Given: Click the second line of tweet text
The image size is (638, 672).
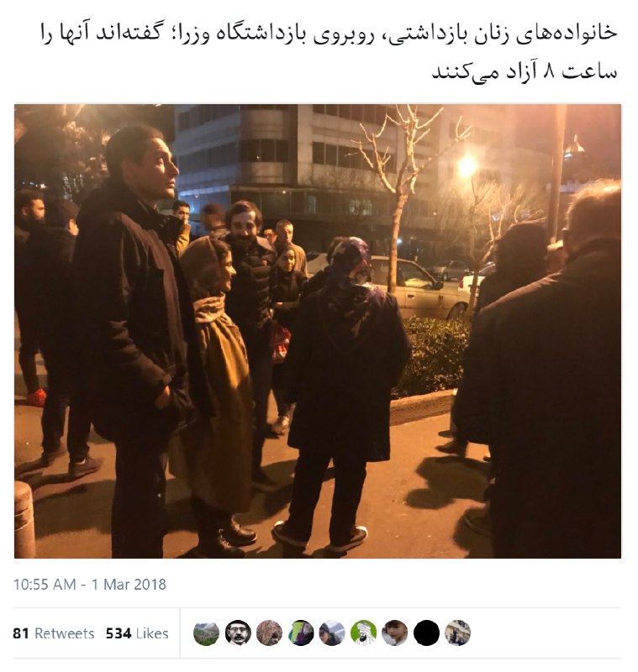Looking at the screenshot, I should pyautogui.click(x=525, y=72).
